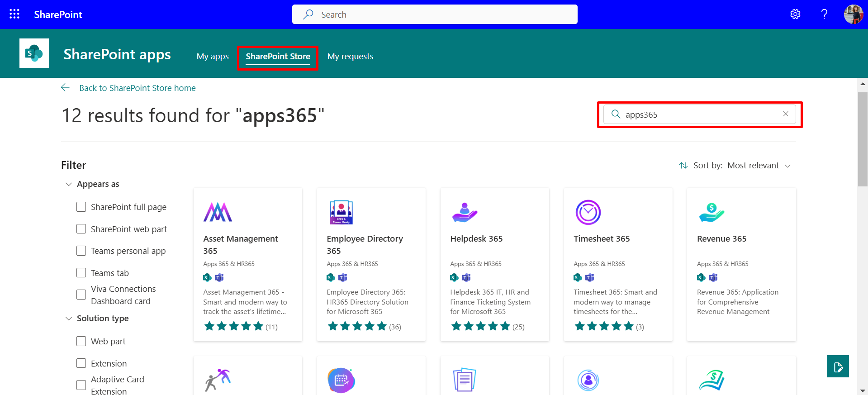Image resolution: width=868 pixels, height=395 pixels.
Task: Click Apps 365 & HR365 publisher under Helpdesk 365
Action: (476, 264)
